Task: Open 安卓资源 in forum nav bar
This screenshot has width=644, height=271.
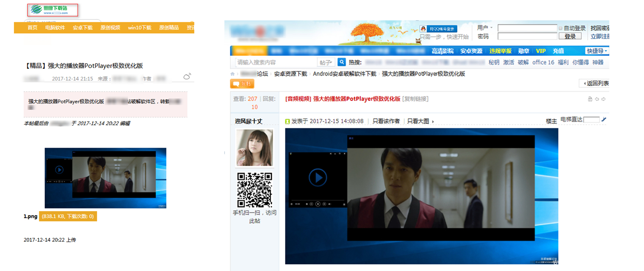Action: [471, 51]
